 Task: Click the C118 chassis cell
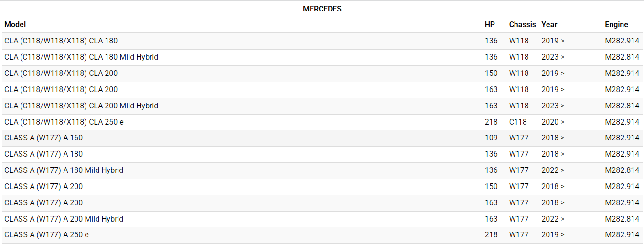pos(519,122)
